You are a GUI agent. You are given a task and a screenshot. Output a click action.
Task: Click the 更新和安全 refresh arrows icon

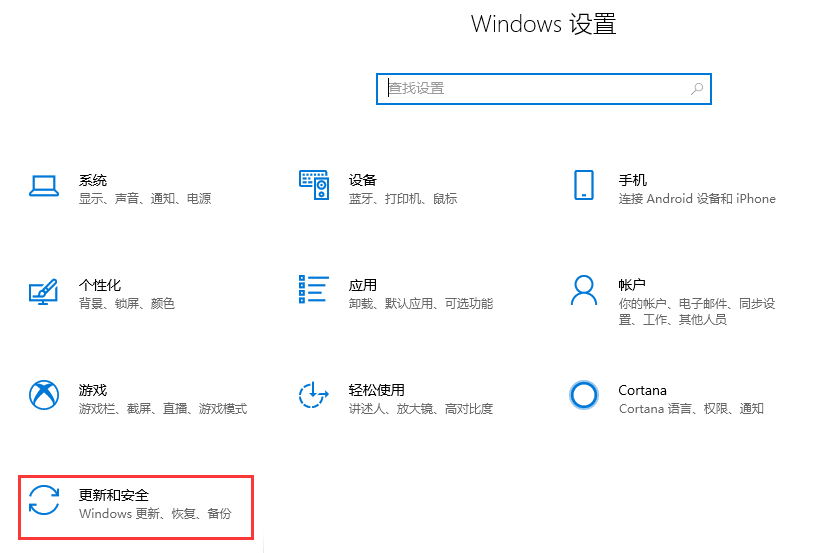click(44, 500)
